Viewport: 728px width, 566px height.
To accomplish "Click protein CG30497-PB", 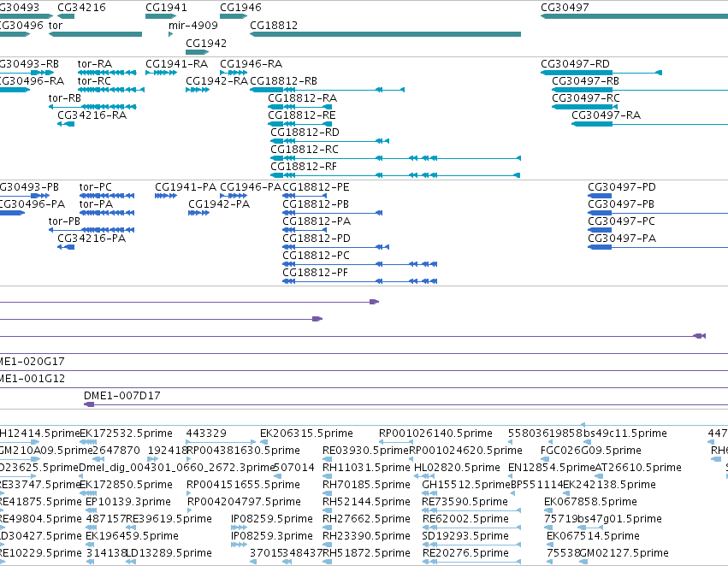I will pyautogui.click(x=658, y=213).
